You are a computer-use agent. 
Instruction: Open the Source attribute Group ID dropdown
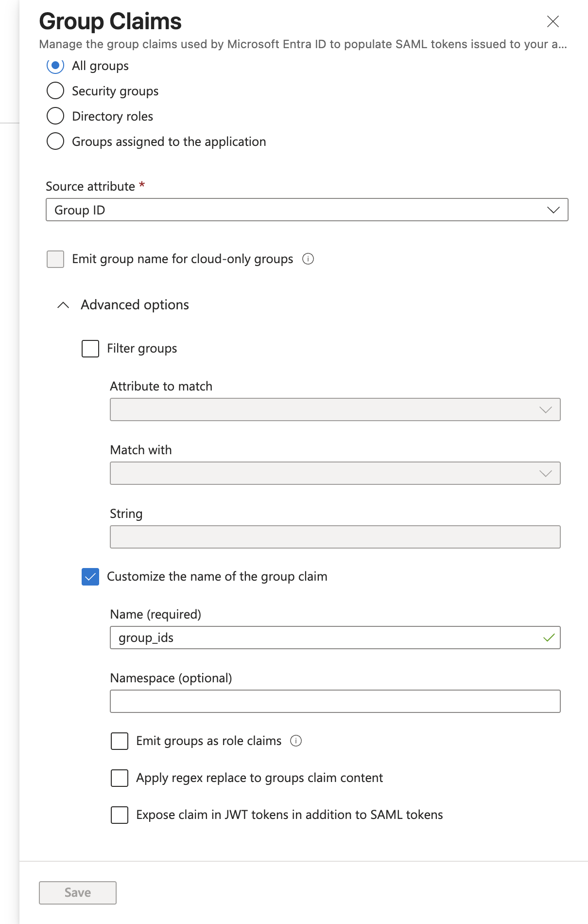(307, 210)
